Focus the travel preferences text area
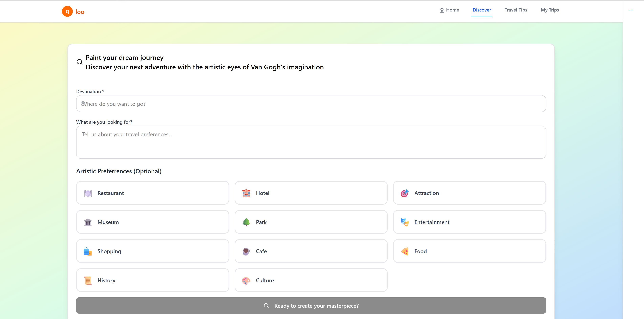Screen dimensions: 644x319 click(311, 142)
